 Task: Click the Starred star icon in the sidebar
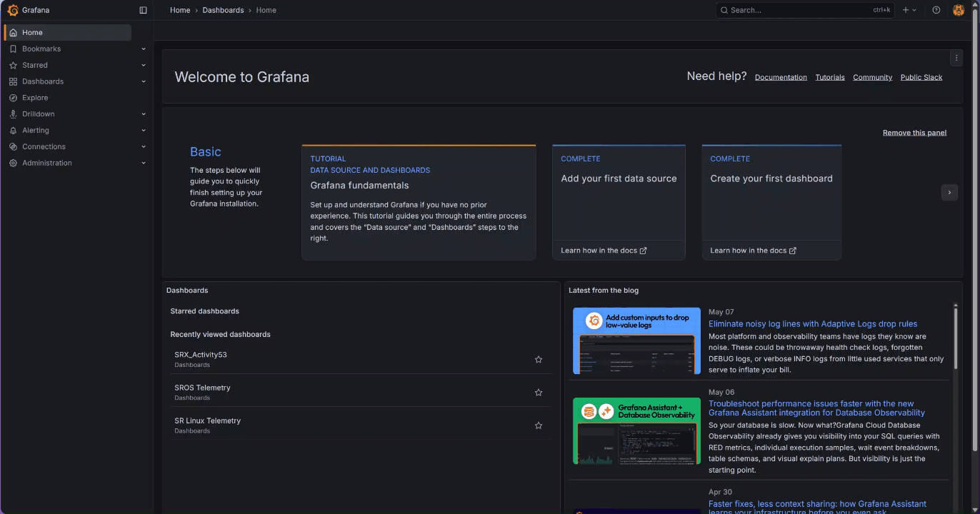coord(14,65)
